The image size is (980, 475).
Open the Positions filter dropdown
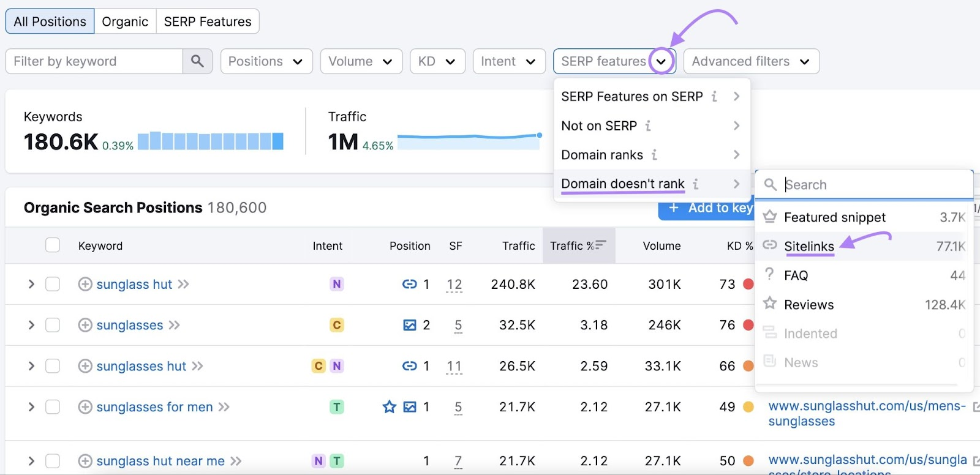[x=266, y=61]
